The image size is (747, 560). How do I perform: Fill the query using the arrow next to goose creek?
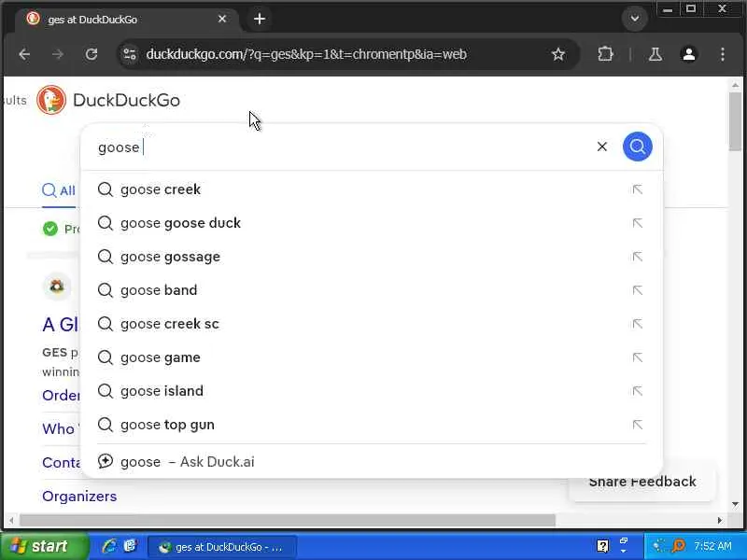coord(637,189)
